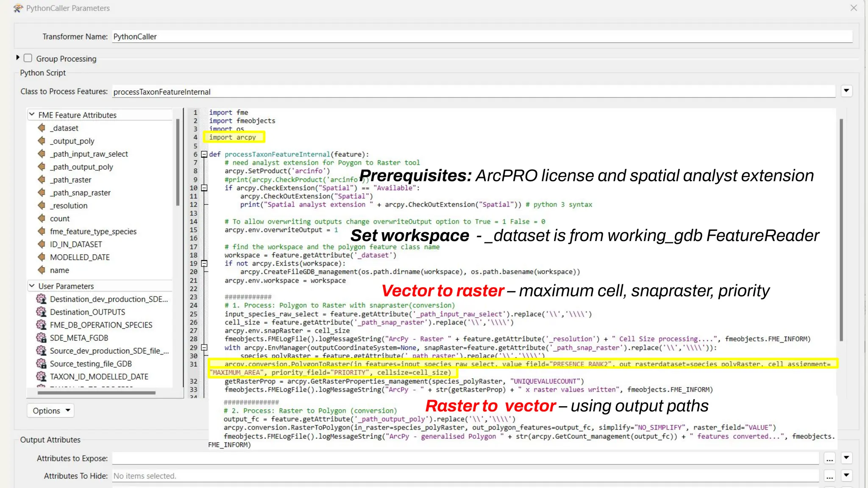Click line number 25 in the editor gutter
This screenshot has height=488, width=868.
(x=194, y=314)
